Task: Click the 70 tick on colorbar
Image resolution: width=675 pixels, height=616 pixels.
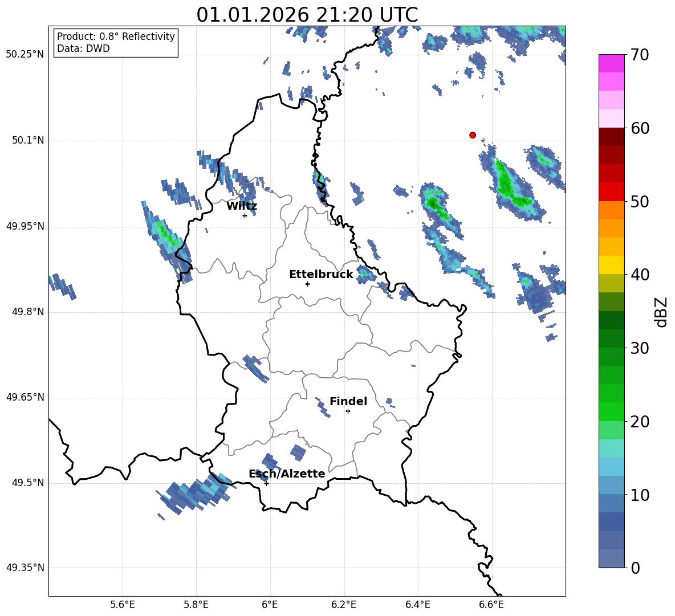Action: coord(640,55)
